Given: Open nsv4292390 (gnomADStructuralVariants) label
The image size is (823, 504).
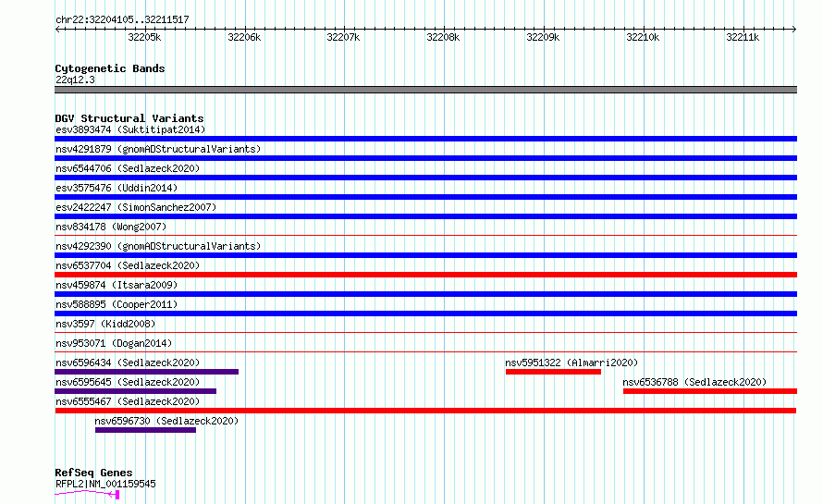Looking at the screenshot, I should click(x=158, y=246).
